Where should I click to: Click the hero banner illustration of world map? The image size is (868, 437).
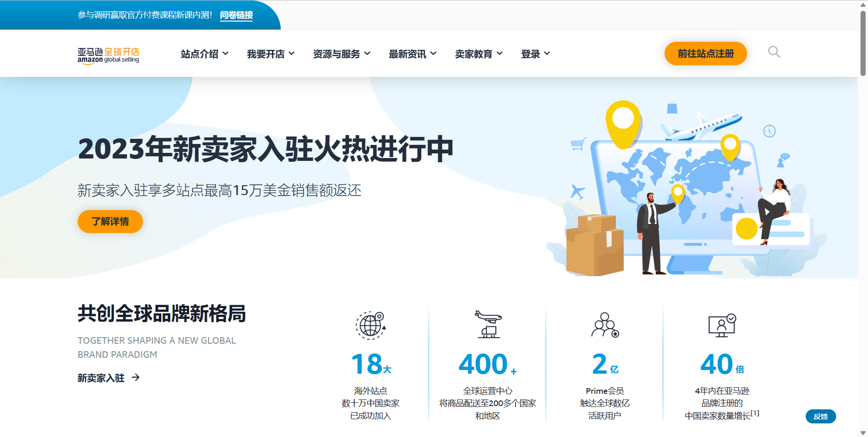pyautogui.click(x=687, y=188)
